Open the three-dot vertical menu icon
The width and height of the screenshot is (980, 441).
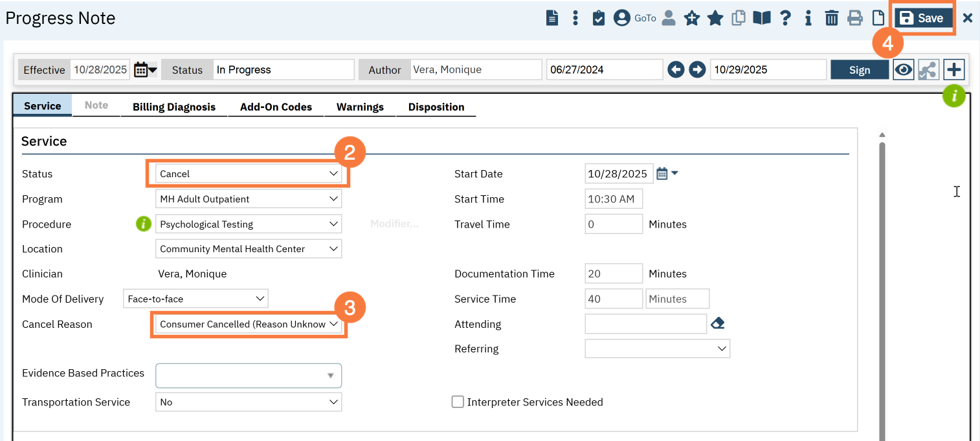click(x=575, y=18)
